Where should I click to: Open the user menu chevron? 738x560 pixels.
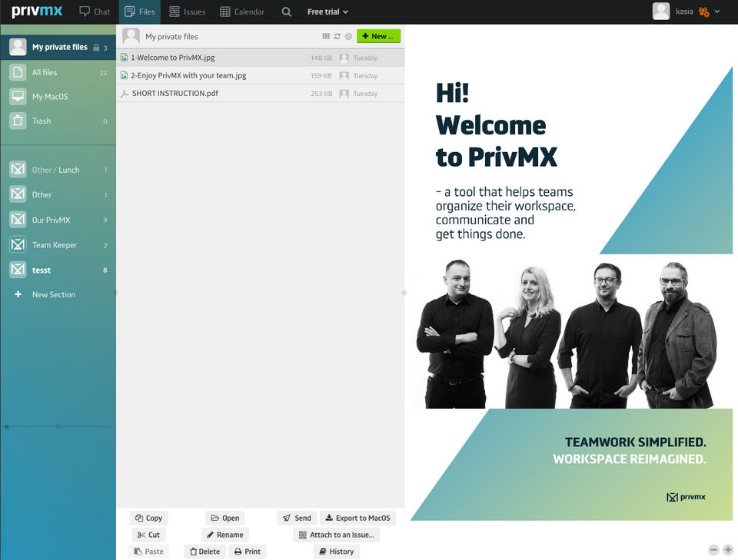pos(717,12)
